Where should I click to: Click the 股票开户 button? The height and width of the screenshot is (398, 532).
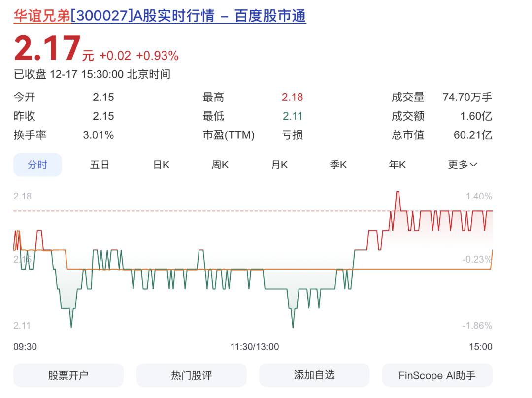click(x=68, y=375)
